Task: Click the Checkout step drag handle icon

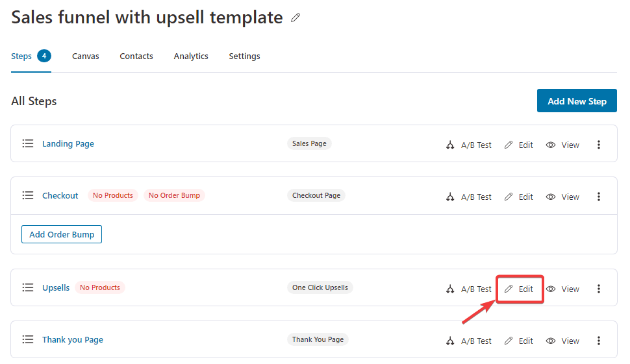Action: pos(28,195)
